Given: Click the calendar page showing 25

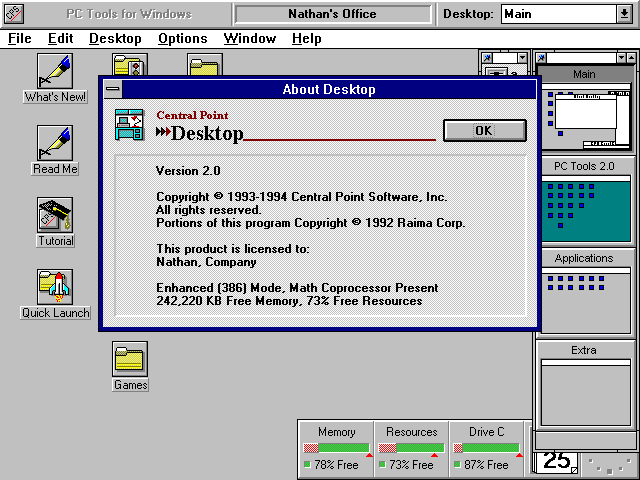Looking at the screenshot, I should (557, 462).
